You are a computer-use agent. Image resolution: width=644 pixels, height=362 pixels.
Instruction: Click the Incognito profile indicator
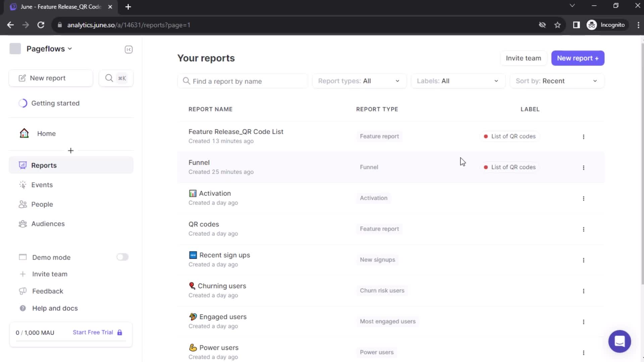coord(606,25)
